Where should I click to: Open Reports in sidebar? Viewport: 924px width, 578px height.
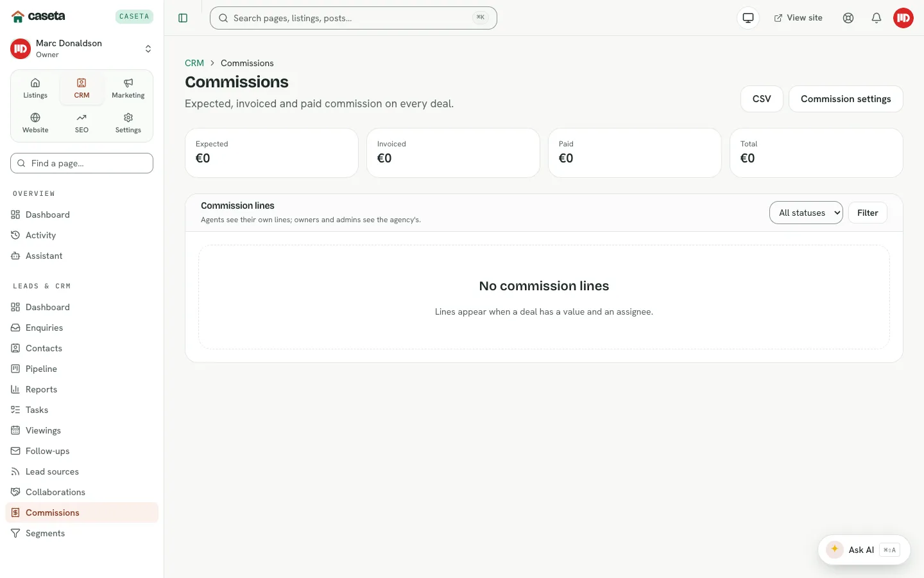[81, 389]
